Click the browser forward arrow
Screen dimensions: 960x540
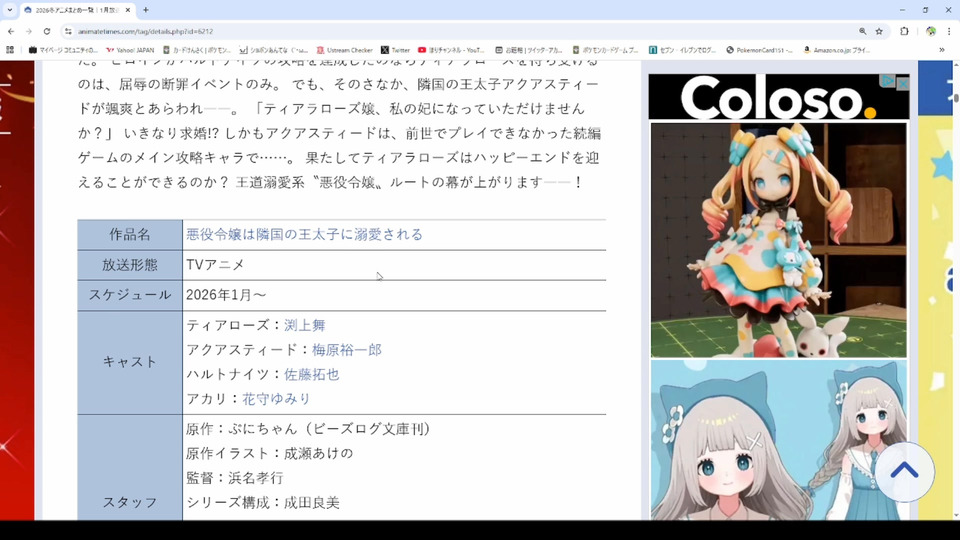[29, 31]
